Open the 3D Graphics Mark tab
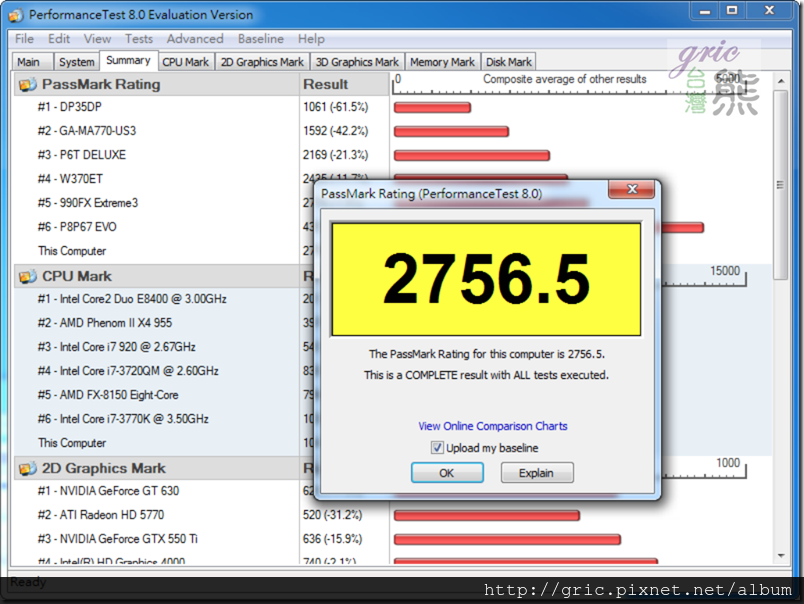804x604 pixels. pos(357,62)
